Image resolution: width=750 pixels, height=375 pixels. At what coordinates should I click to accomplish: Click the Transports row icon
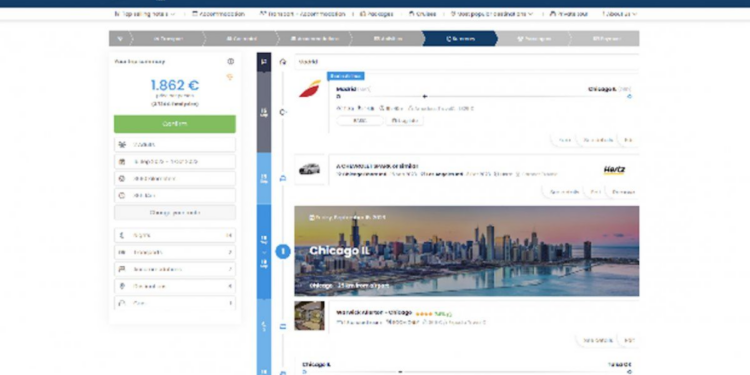122,252
